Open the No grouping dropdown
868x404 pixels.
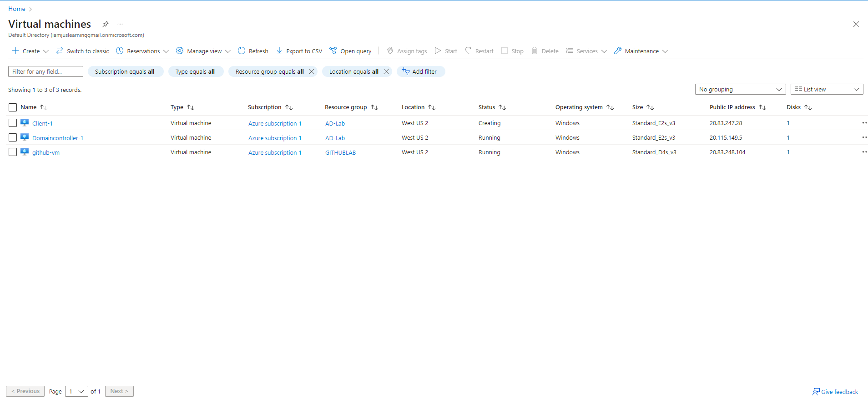[741, 89]
